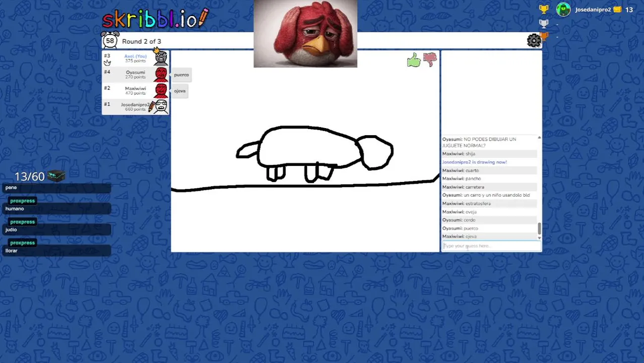Click the '13/60' counter
This screenshot has height=363, width=644.
tap(29, 176)
